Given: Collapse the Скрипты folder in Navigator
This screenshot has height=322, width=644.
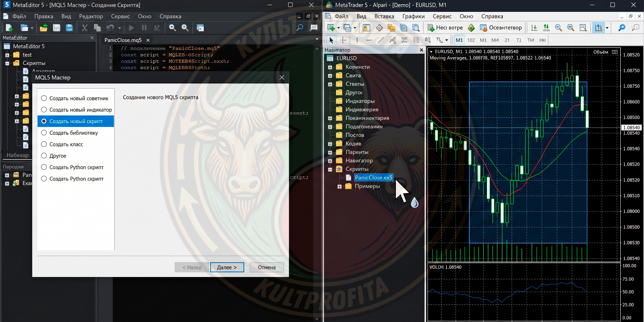Looking at the screenshot, I should click(x=330, y=169).
